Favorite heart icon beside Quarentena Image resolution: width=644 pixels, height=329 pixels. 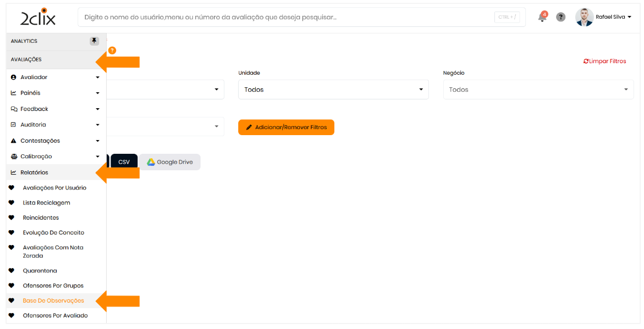coord(12,271)
